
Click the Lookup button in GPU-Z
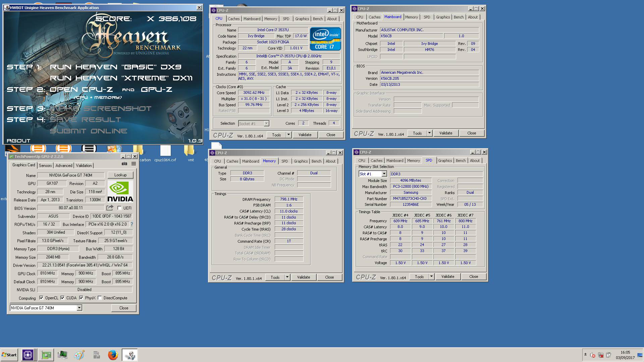pos(120,175)
